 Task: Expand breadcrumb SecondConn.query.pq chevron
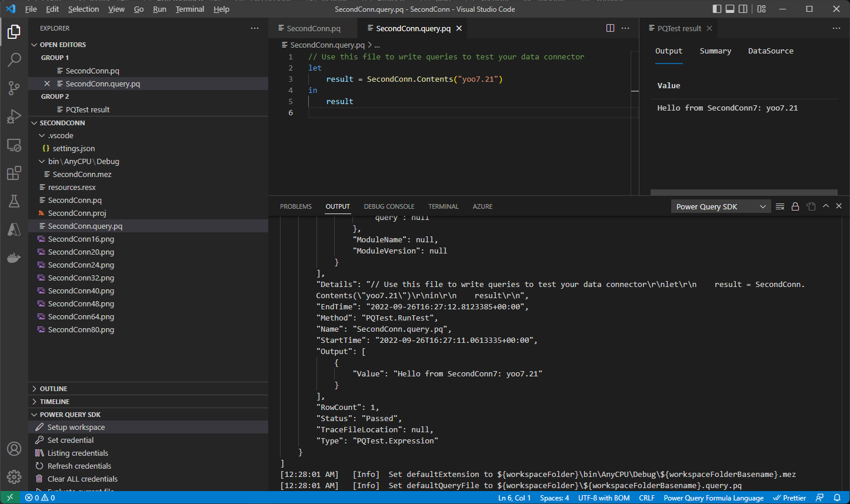coord(369,45)
